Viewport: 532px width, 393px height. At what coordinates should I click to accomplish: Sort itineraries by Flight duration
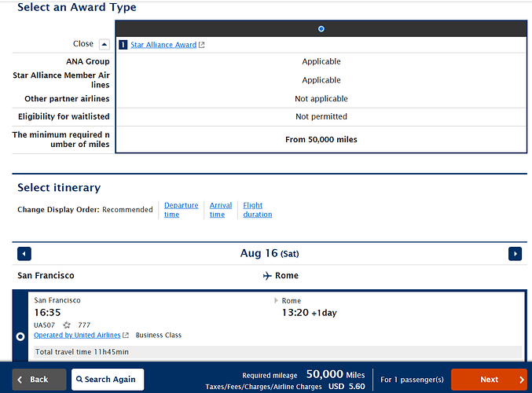coord(258,210)
